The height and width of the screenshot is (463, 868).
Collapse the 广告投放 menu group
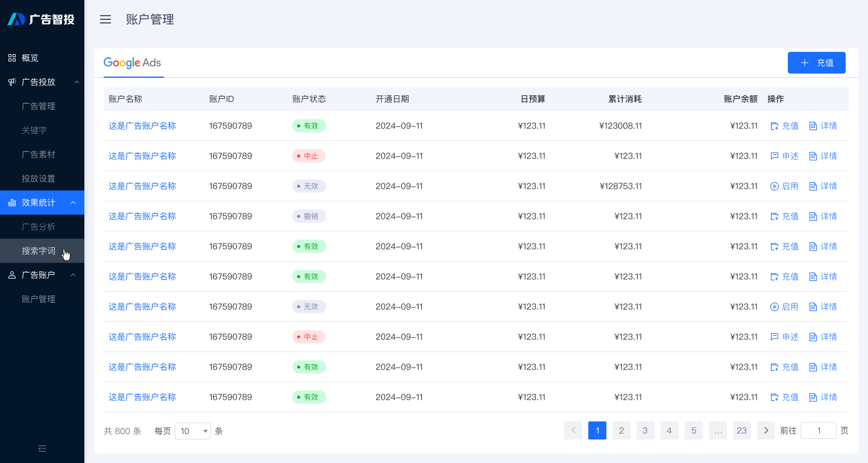(76, 81)
